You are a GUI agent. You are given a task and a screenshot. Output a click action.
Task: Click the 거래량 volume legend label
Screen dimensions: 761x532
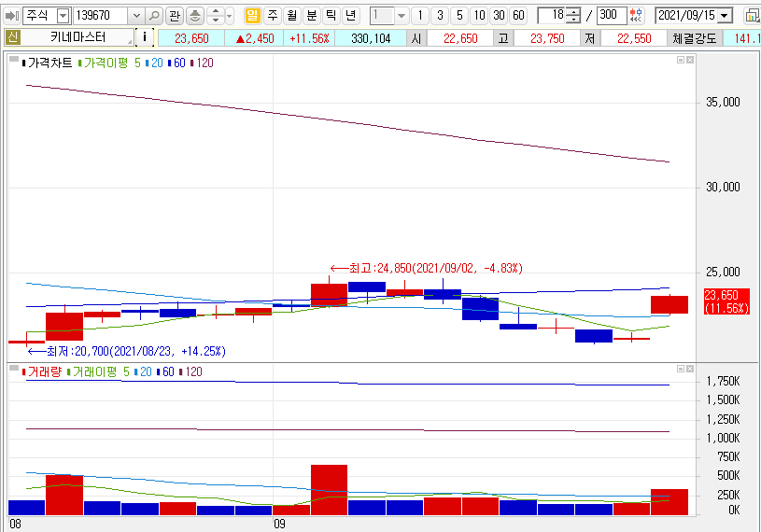tap(45, 372)
